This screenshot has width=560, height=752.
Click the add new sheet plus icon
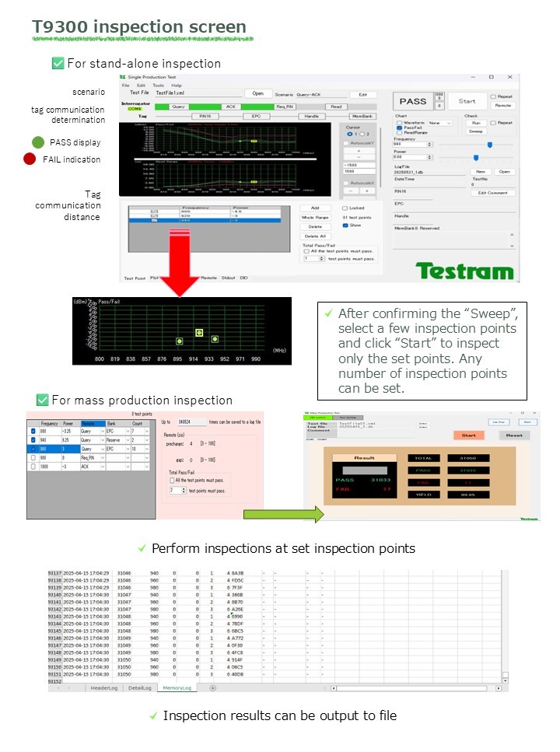tap(213, 687)
